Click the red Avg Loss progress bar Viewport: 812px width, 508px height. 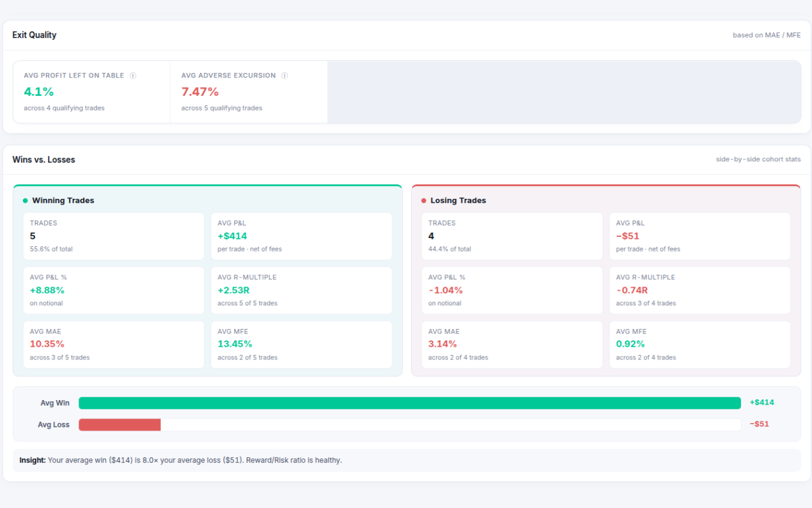tap(119, 425)
